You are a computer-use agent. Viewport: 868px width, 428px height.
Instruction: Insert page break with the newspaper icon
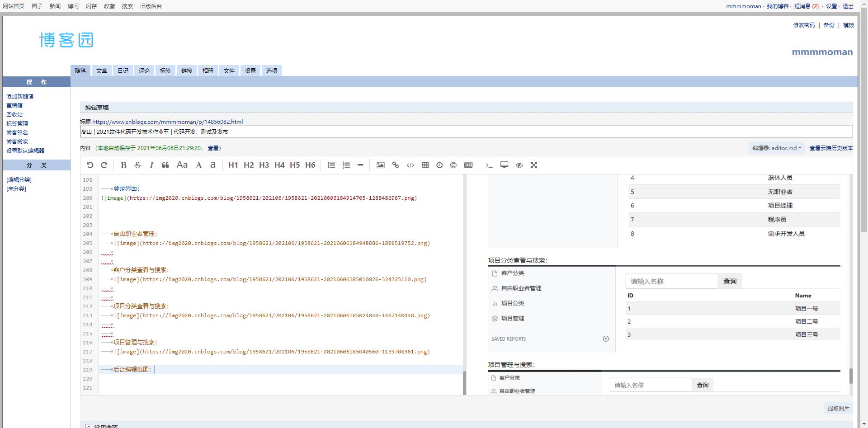pyautogui.click(x=468, y=165)
